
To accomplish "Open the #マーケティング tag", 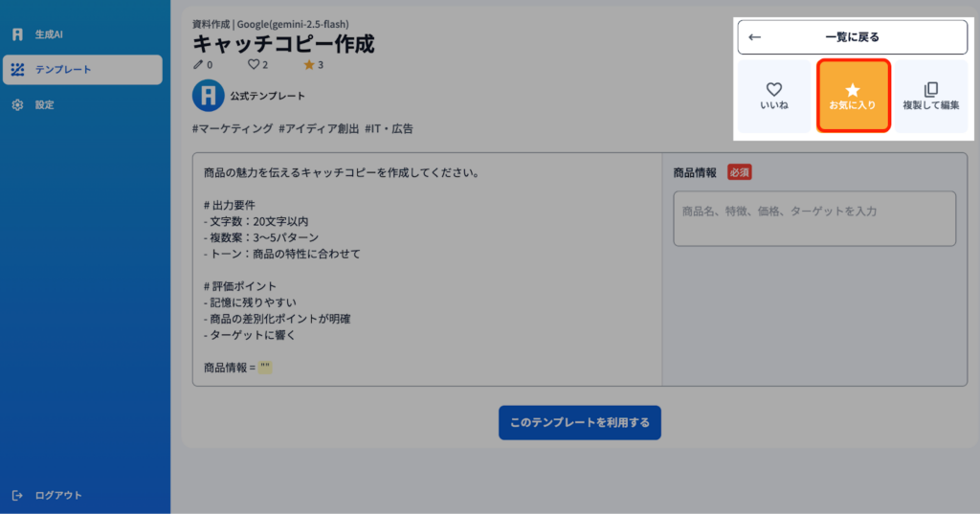I will coord(232,128).
